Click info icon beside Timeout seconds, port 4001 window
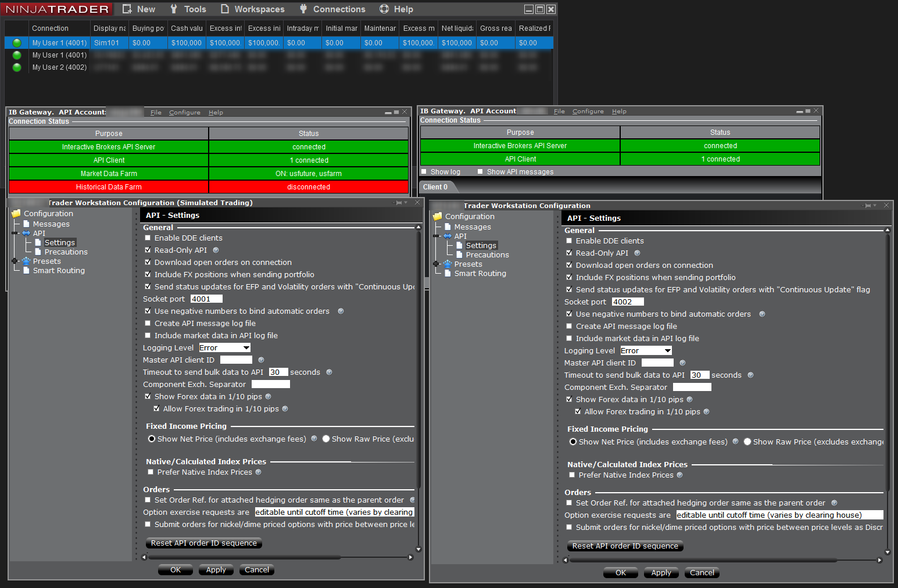898x588 pixels. tap(329, 372)
